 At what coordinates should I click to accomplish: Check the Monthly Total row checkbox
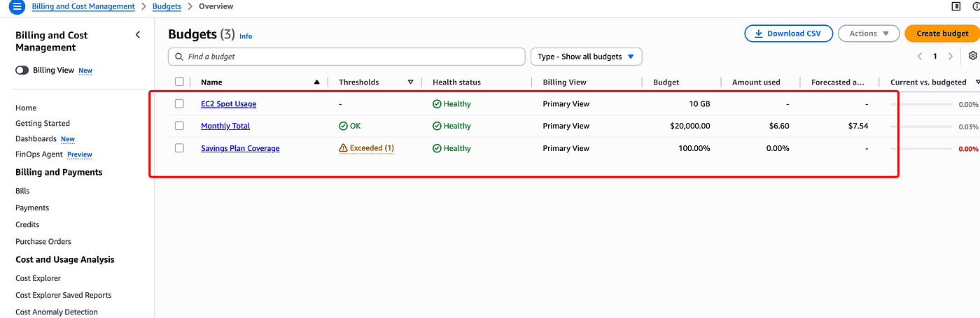click(179, 126)
